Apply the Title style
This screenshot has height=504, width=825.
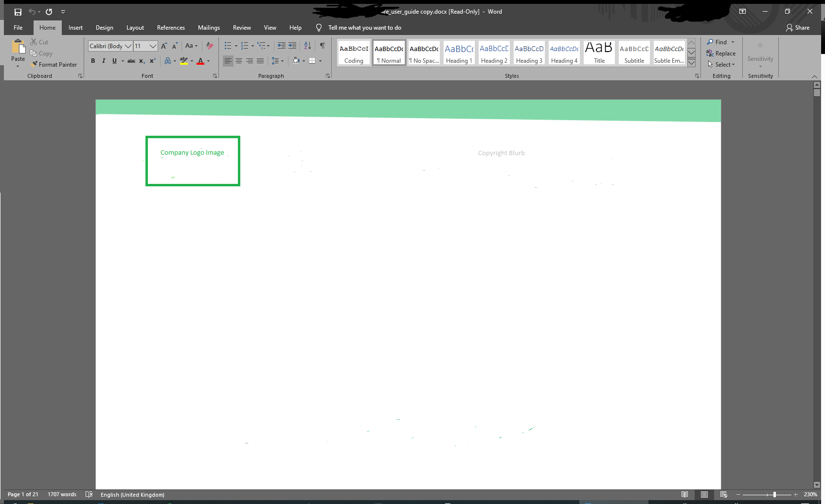click(599, 53)
